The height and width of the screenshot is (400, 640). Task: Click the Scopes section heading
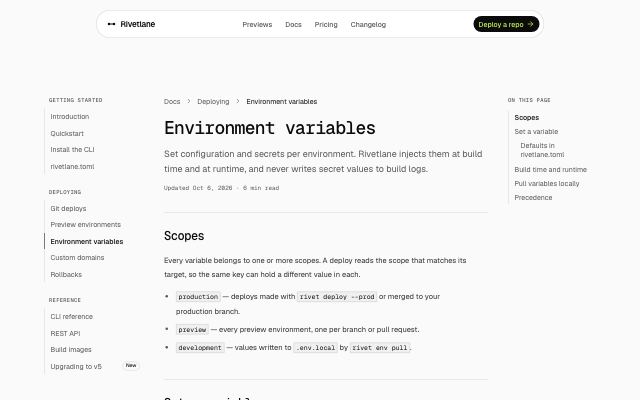pos(184,236)
